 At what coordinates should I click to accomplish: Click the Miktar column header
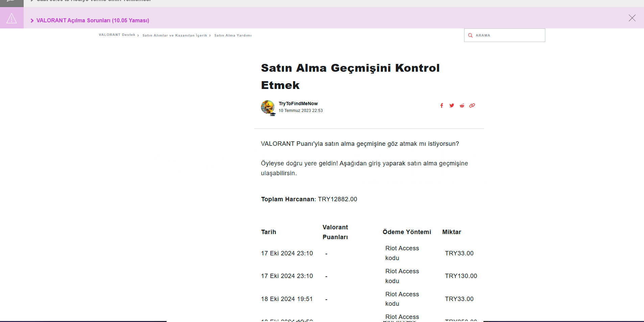[x=452, y=232]
